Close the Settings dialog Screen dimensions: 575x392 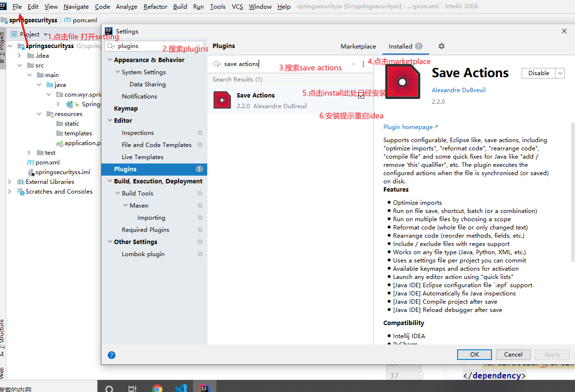564,31
